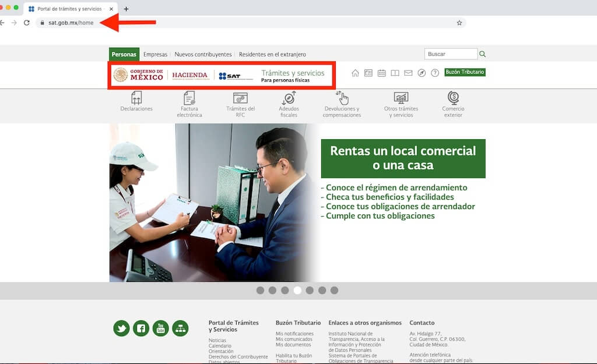The image size is (597, 364).
Task: Open the Mis notificaciones footer link
Action: pos(294,334)
